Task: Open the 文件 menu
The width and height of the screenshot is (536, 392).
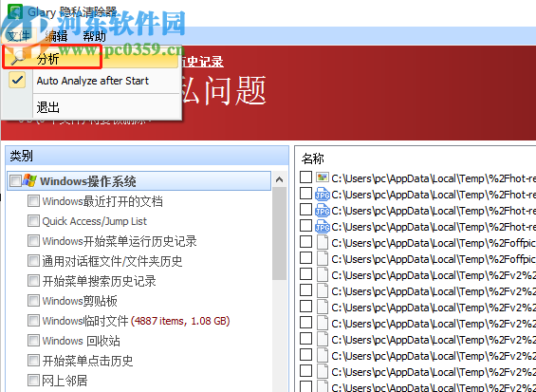Action: click(x=18, y=35)
